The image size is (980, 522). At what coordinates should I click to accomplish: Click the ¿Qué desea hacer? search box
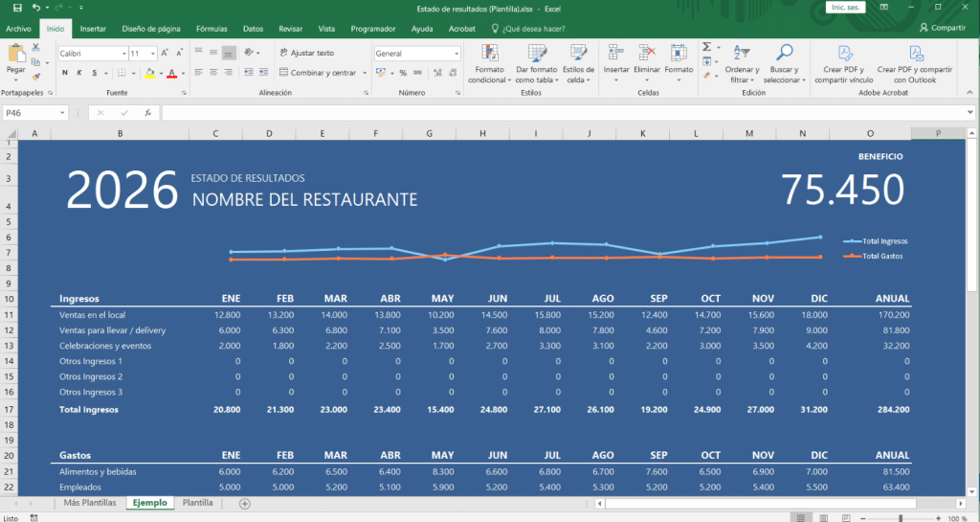coord(528,29)
